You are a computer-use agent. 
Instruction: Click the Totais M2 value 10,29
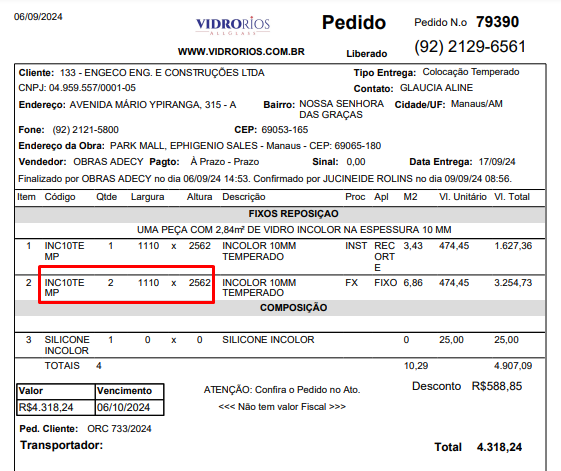(x=416, y=366)
